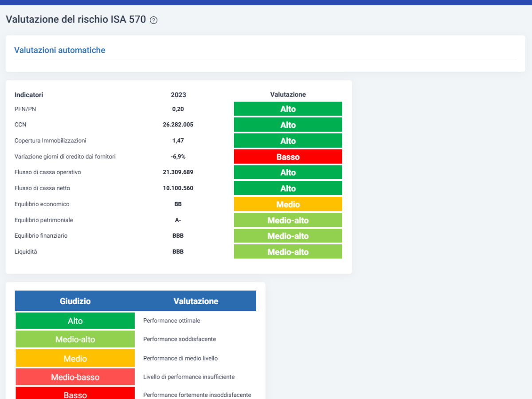
Task: Select the BB rating value
Action: 178,204
